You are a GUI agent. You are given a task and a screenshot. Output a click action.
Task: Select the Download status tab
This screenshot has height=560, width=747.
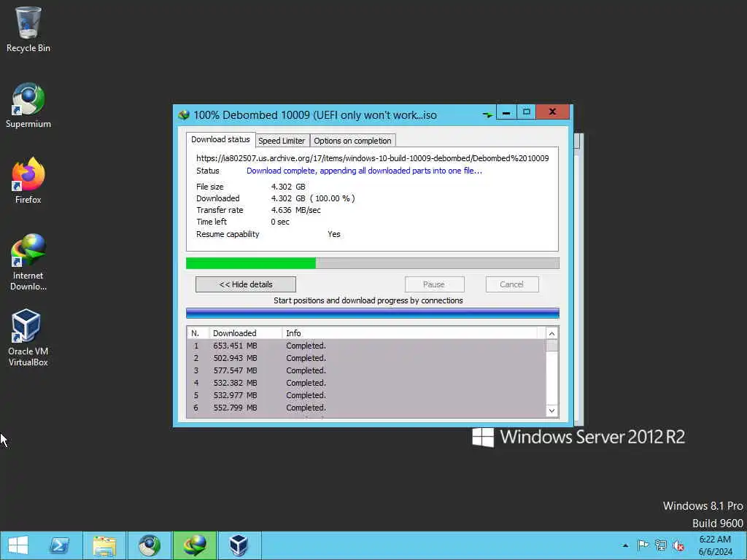(x=220, y=139)
